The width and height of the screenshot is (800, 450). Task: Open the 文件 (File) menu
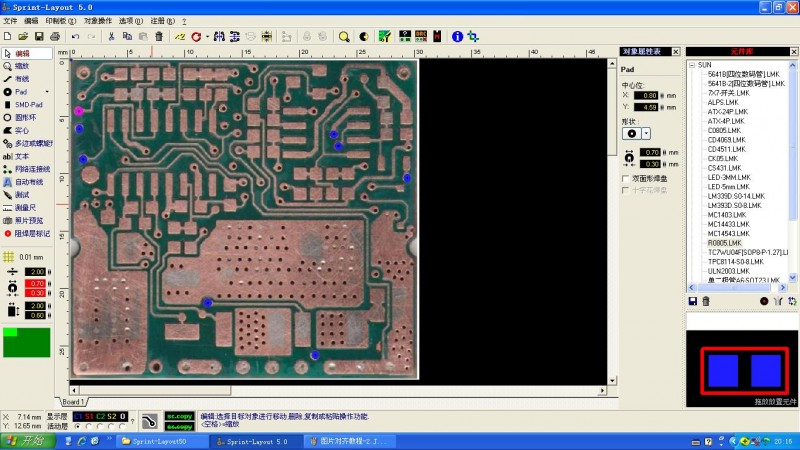click(10, 20)
